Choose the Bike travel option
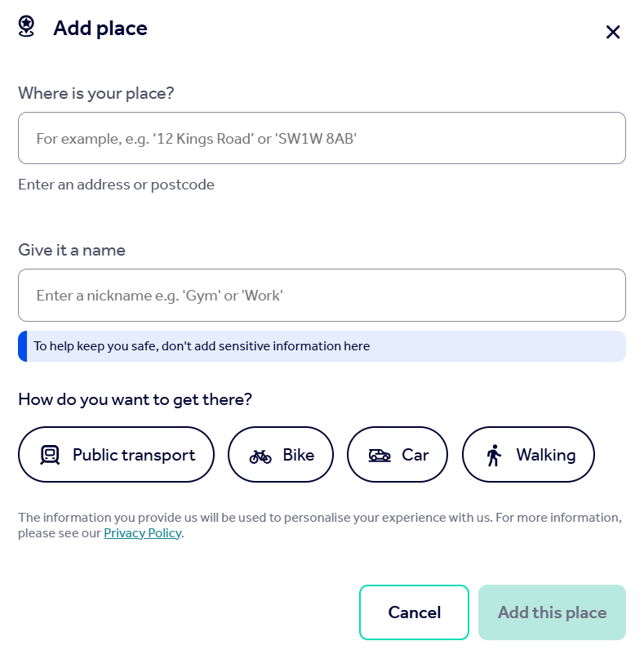The image size is (644, 650). (281, 454)
